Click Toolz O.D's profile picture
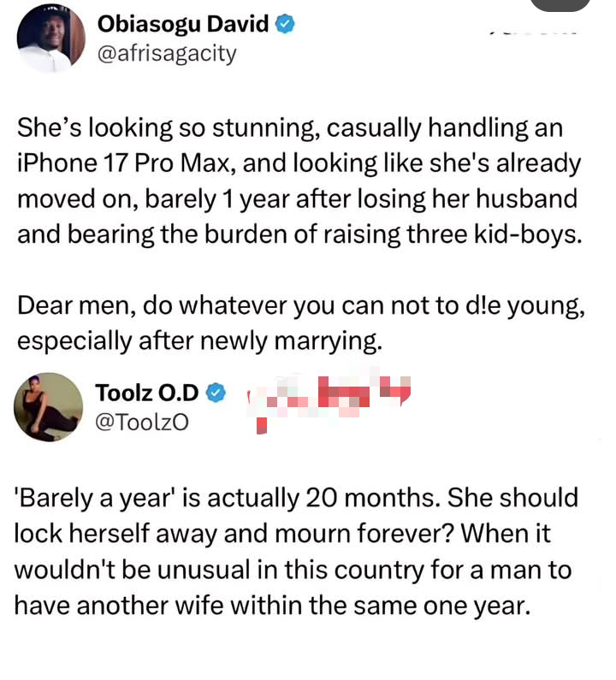616x680 pixels. [x=48, y=407]
